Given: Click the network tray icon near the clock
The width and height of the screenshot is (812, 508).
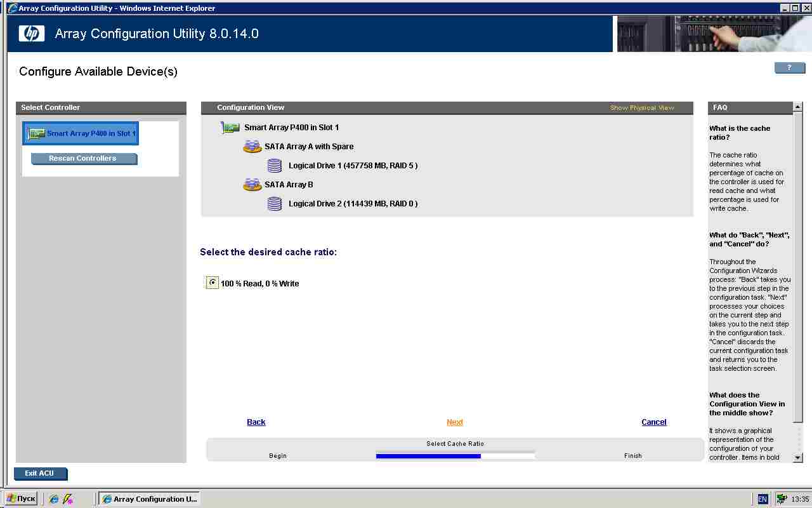Looking at the screenshot, I should point(782,499).
